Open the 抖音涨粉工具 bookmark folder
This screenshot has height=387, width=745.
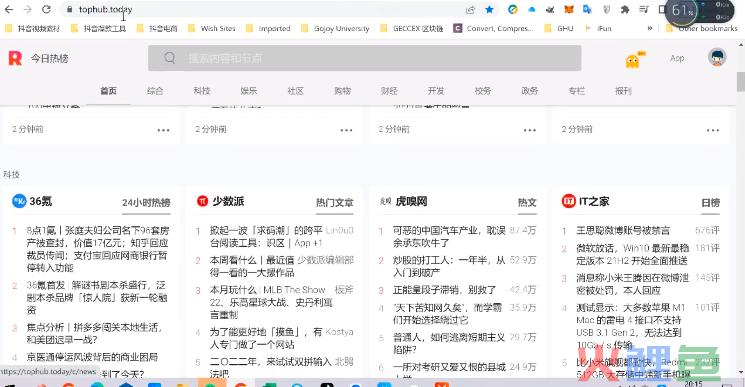point(98,28)
